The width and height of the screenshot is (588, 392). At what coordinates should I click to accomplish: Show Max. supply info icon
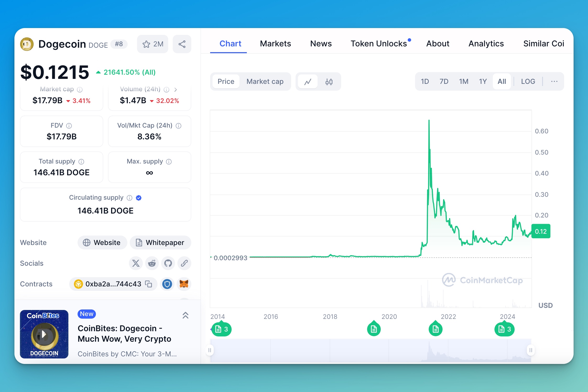tap(169, 162)
